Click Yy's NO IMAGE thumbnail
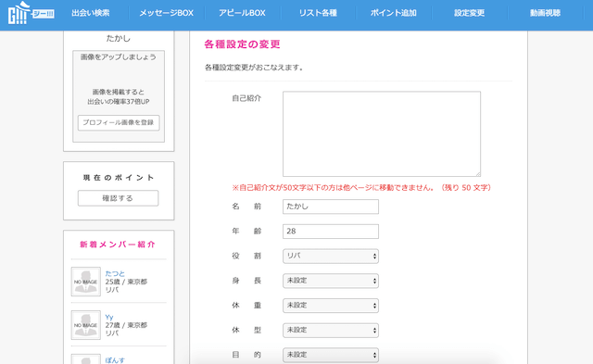 click(86, 325)
